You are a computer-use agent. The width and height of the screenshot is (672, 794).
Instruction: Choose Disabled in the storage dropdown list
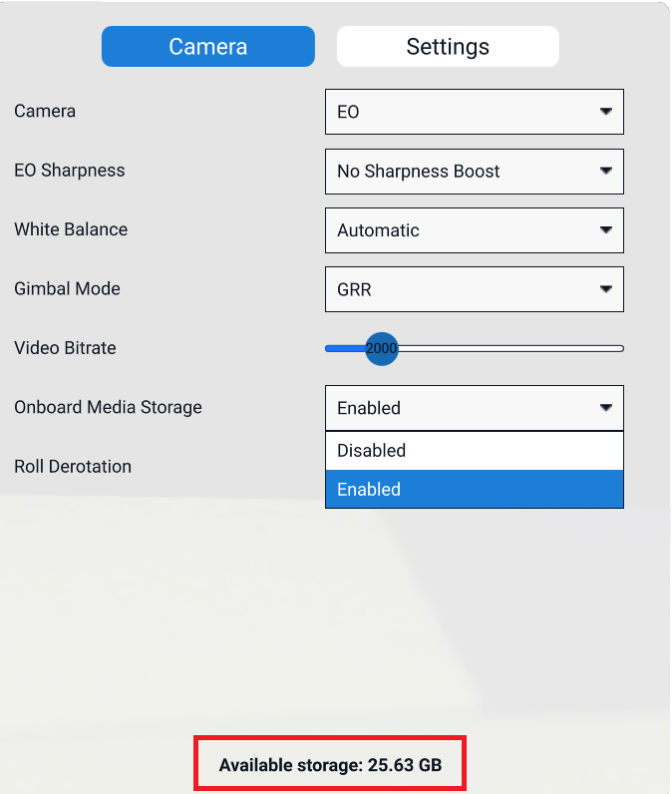pyautogui.click(x=474, y=450)
